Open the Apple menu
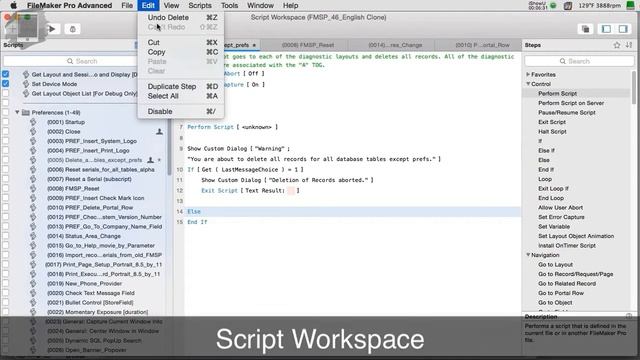640x360 pixels. click(13, 5)
